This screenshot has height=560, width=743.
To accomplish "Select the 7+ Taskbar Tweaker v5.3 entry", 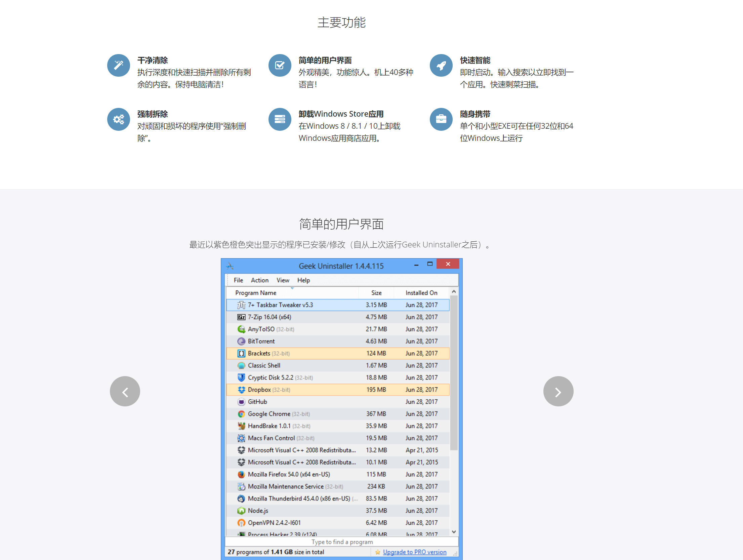I will pyautogui.click(x=338, y=305).
